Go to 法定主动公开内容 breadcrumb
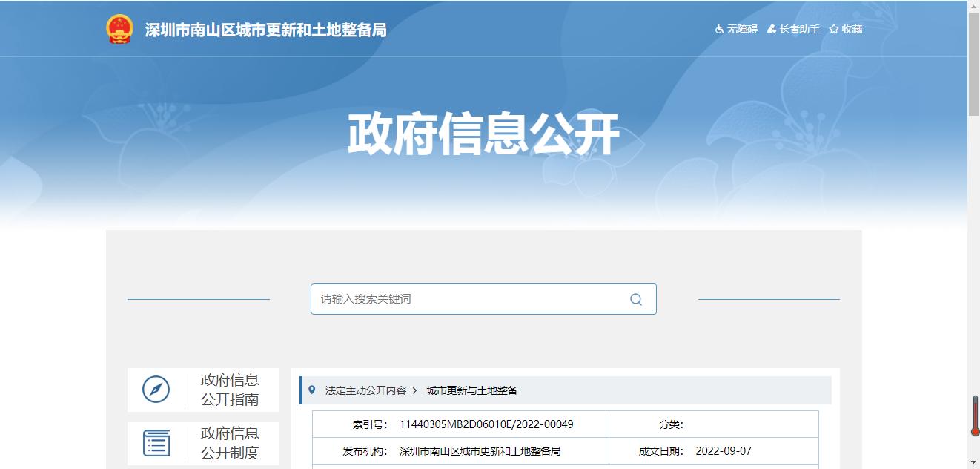The image size is (980, 469). point(365,390)
